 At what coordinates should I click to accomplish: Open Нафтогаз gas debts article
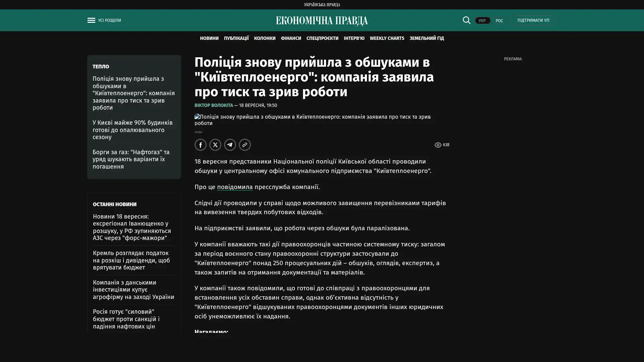(131, 159)
